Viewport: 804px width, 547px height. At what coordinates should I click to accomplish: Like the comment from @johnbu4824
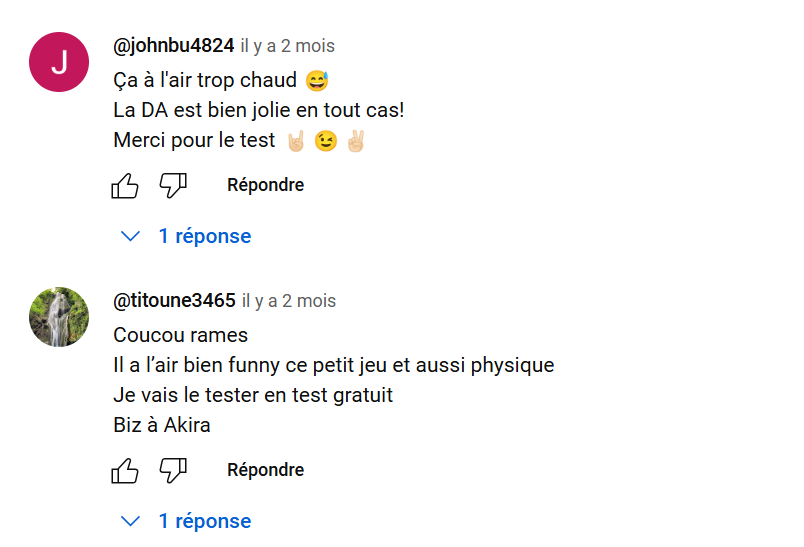125,185
